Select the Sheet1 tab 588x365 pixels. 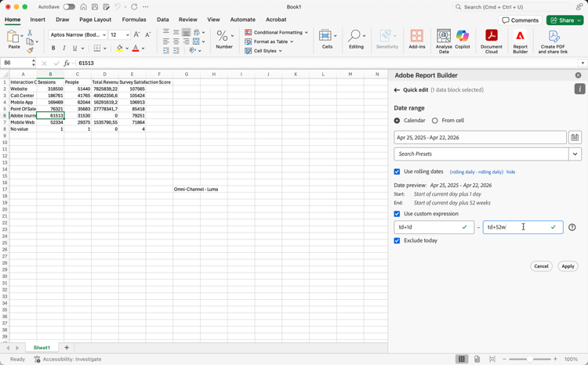click(42, 348)
